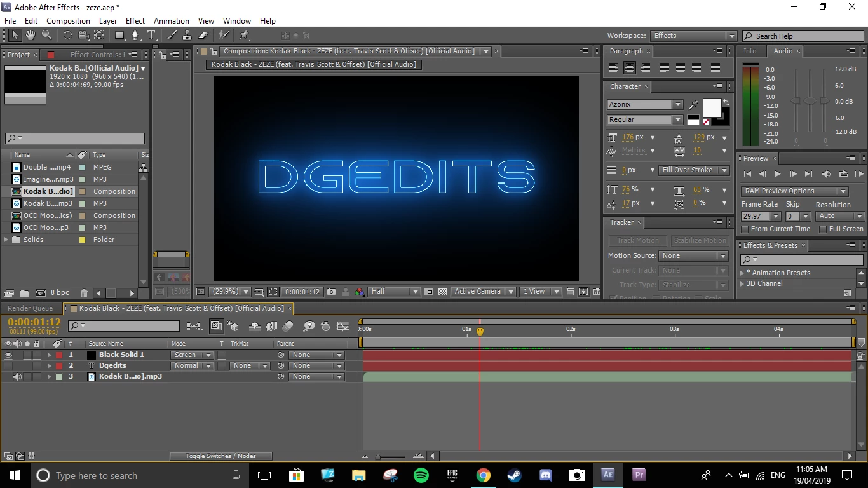
Task: Open the Half resolution dropdown
Action: 395,292
